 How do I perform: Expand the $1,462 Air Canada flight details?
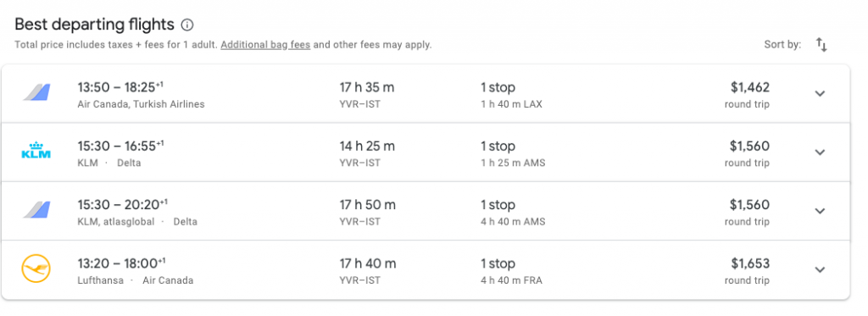click(820, 93)
